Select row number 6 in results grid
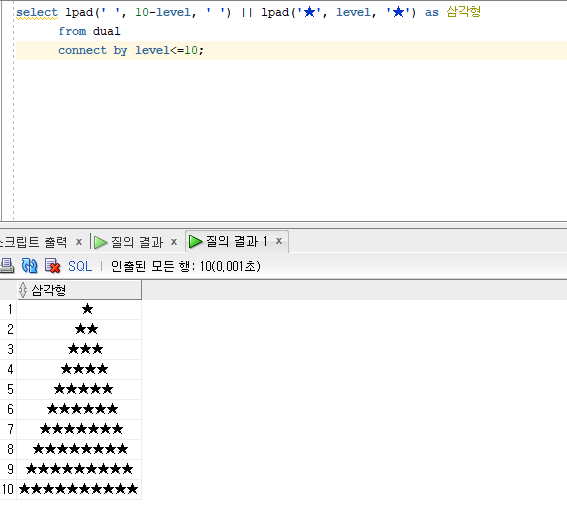The width and height of the screenshot is (567, 524). [x=8, y=409]
